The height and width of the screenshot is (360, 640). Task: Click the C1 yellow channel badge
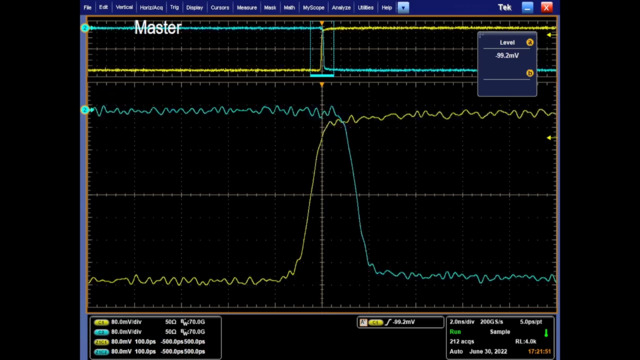click(101, 322)
